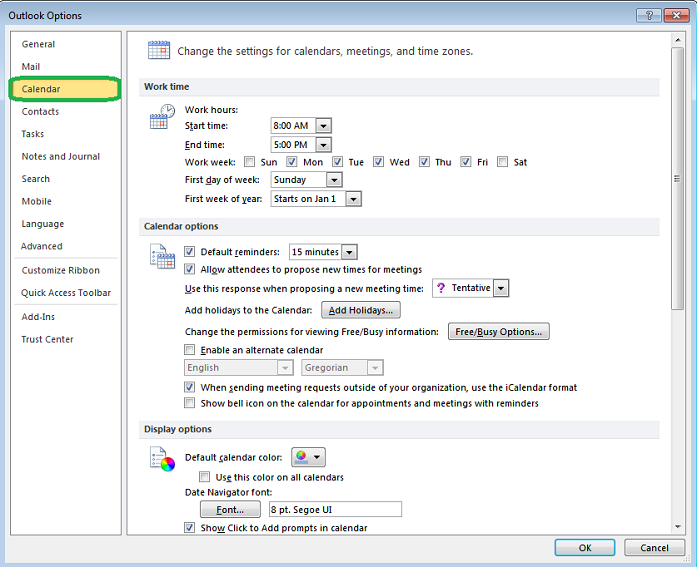Image resolution: width=697 pixels, height=567 pixels.
Task: Open the First day of week dropdown
Action: click(x=334, y=180)
